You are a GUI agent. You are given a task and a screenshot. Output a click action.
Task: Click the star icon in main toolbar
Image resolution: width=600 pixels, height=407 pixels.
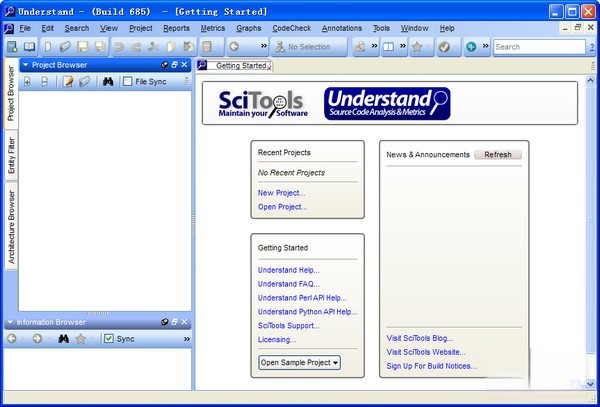tap(416, 46)
